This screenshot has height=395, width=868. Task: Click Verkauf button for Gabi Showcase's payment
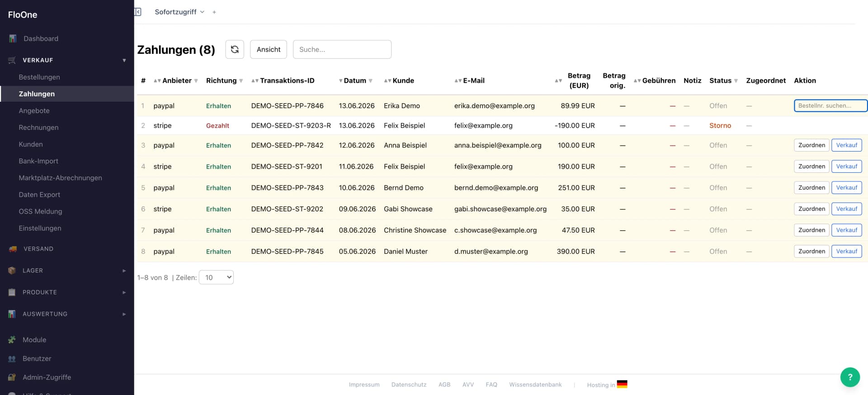pyautogui.click(x=846, y=209)
